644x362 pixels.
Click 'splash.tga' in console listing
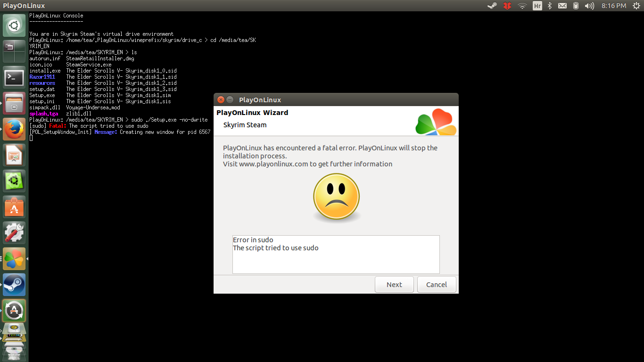point(44,114)
